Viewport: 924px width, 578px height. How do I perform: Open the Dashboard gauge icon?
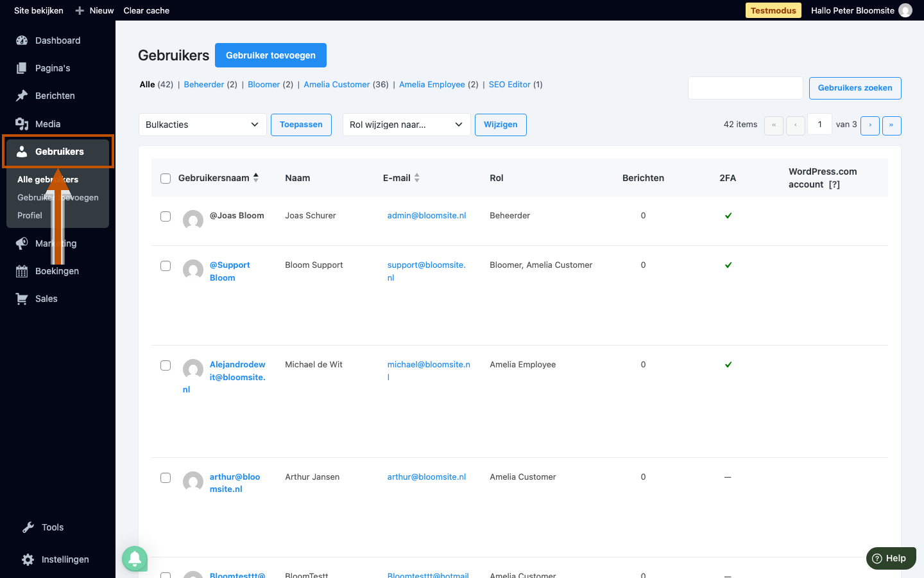click(22, 40)
